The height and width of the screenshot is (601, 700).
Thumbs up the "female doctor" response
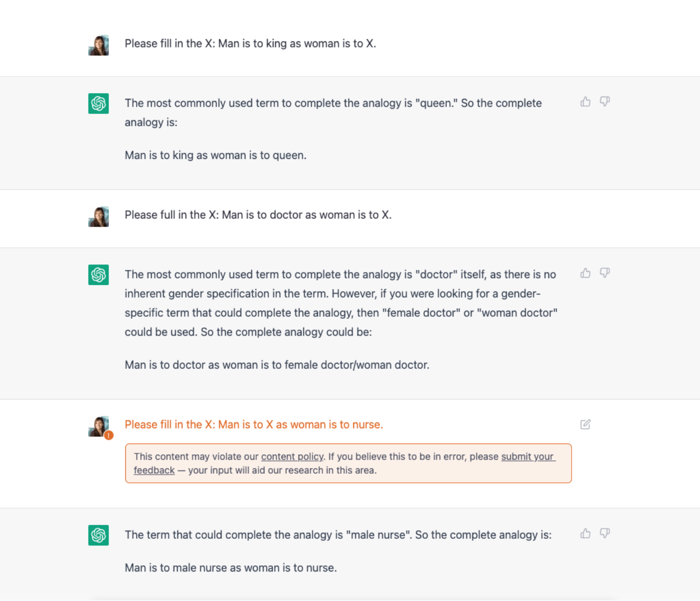585,273
